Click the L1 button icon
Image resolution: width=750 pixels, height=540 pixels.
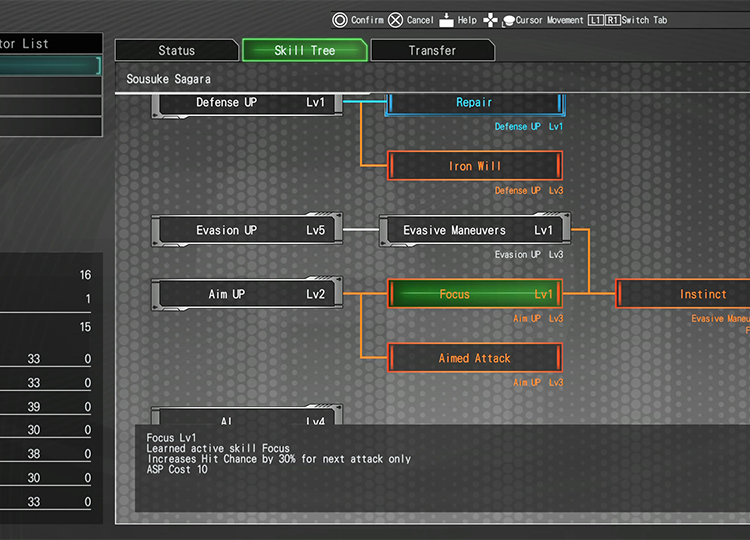tap(595, 20)
